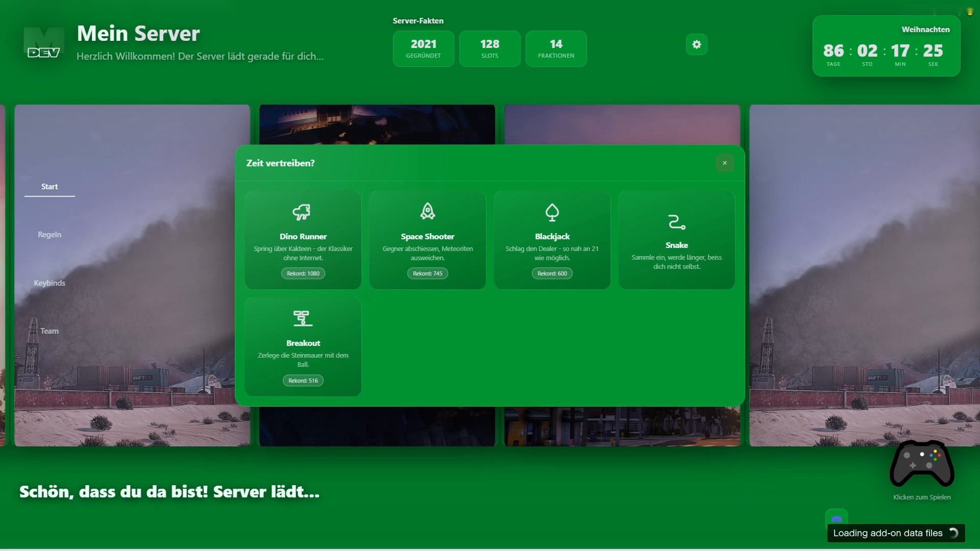Start the Breakout game
This screenshot has height=551, width=980.
pyautogui.click(x=303, y=347)
